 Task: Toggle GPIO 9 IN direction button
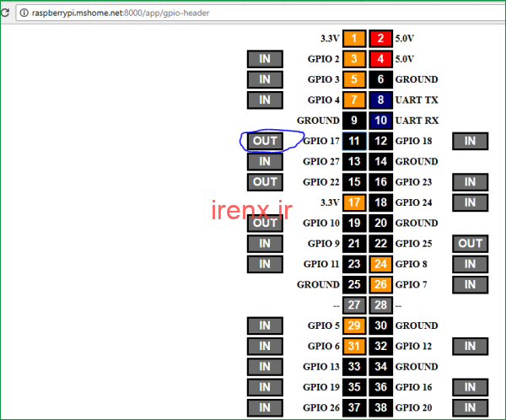pos(265,244)
